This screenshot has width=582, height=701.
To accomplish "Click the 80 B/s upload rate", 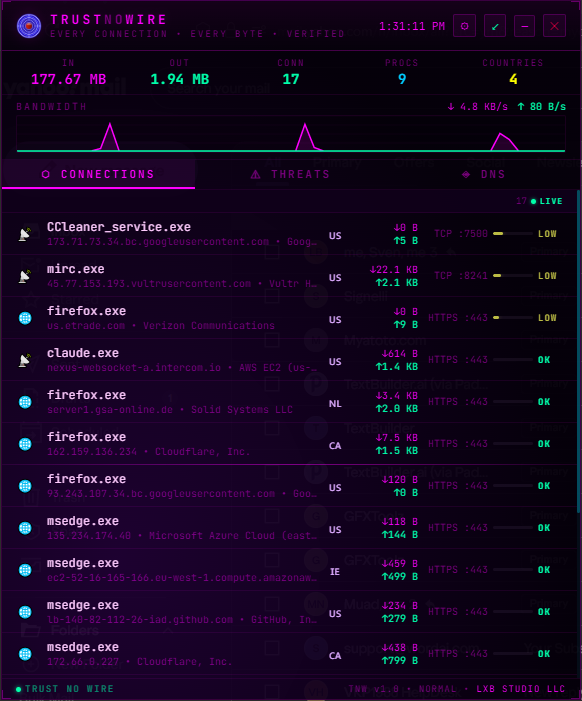I will coord(541,107).
